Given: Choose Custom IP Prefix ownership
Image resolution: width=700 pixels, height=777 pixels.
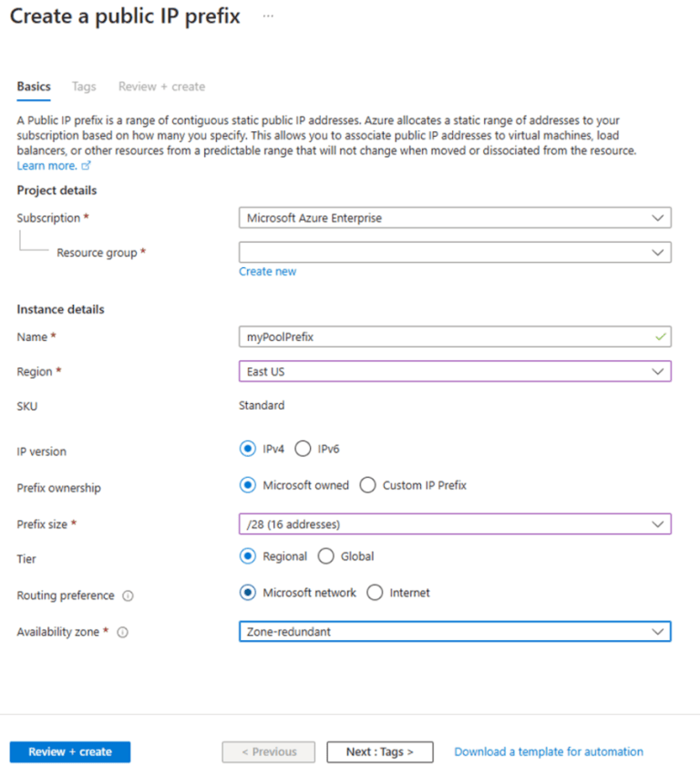Looking at the screenshot, I should tap(367, 485).
